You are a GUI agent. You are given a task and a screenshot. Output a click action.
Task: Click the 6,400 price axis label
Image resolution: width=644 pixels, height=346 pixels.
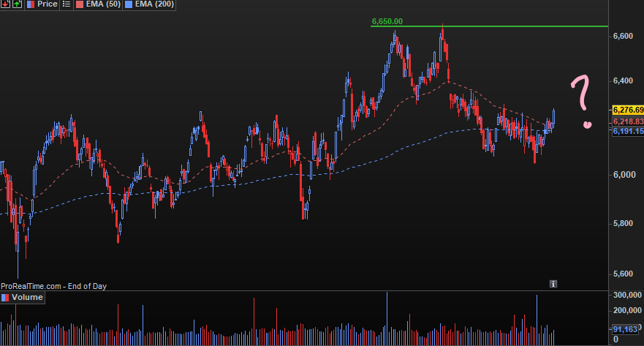point(623,81)
